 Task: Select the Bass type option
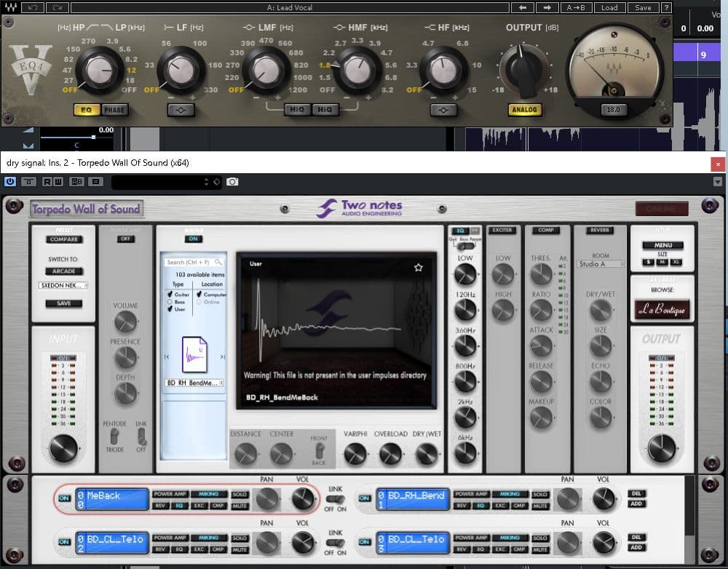coord(170,302)
